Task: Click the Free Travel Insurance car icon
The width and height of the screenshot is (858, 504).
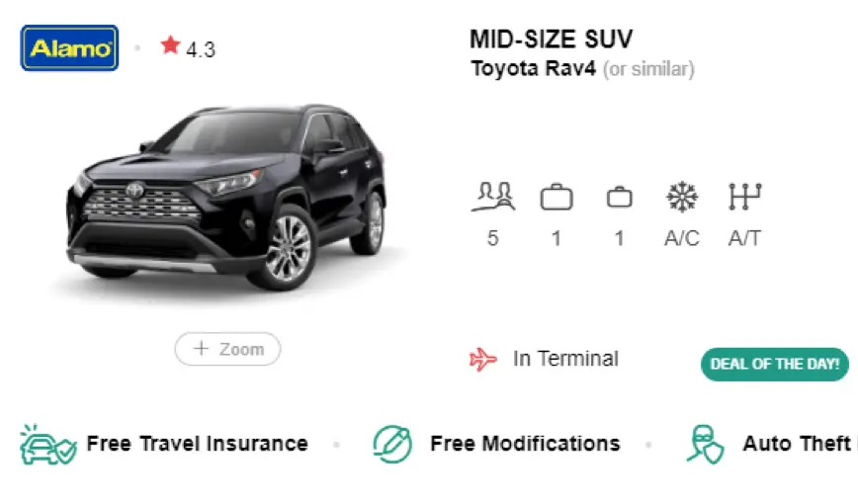Action: [48, 445]
